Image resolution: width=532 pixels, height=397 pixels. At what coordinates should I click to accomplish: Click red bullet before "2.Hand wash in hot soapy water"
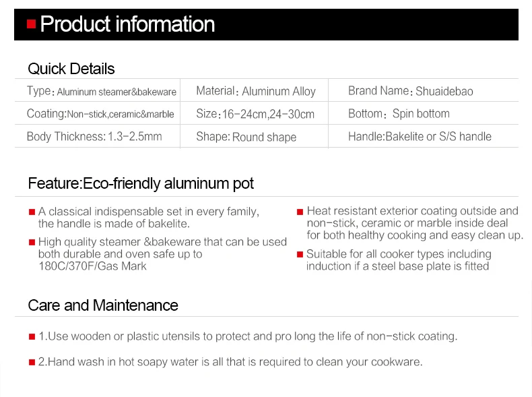point(31,363)
